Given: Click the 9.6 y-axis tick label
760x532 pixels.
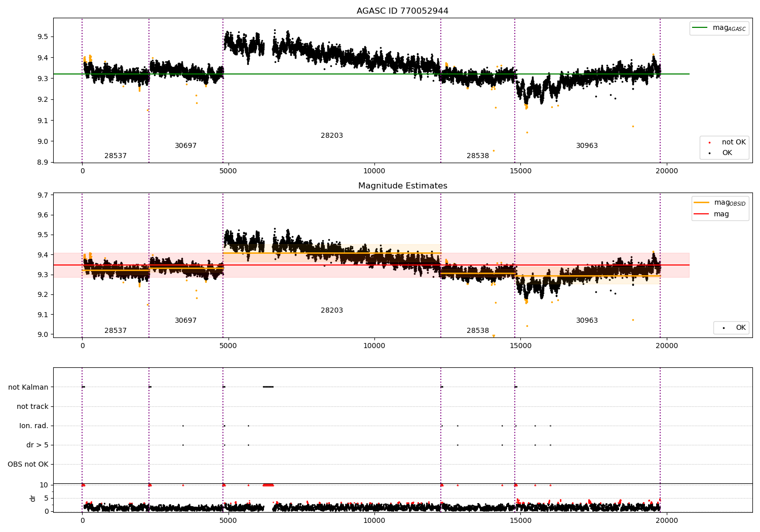Looking at the screenshot, I should 43,215.
